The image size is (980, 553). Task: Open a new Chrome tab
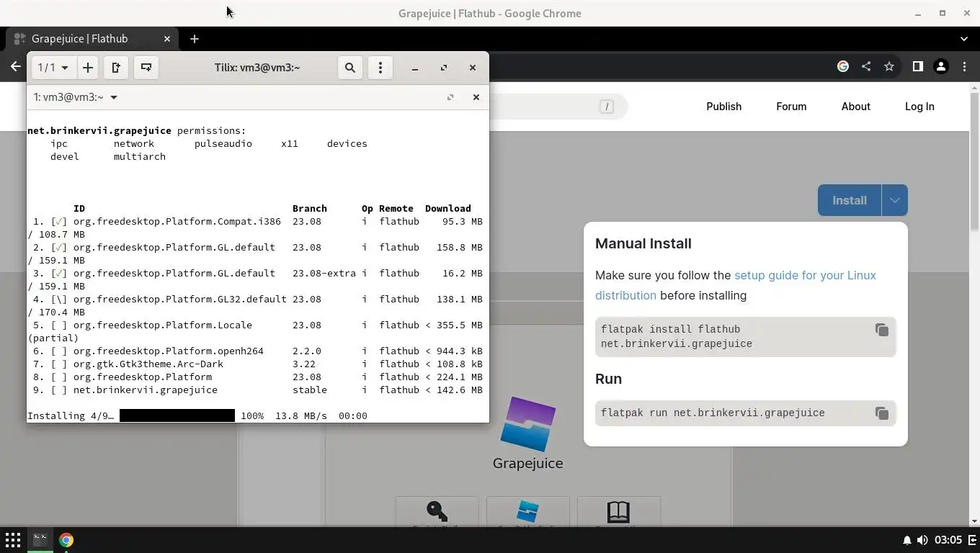tap(195, 39)
